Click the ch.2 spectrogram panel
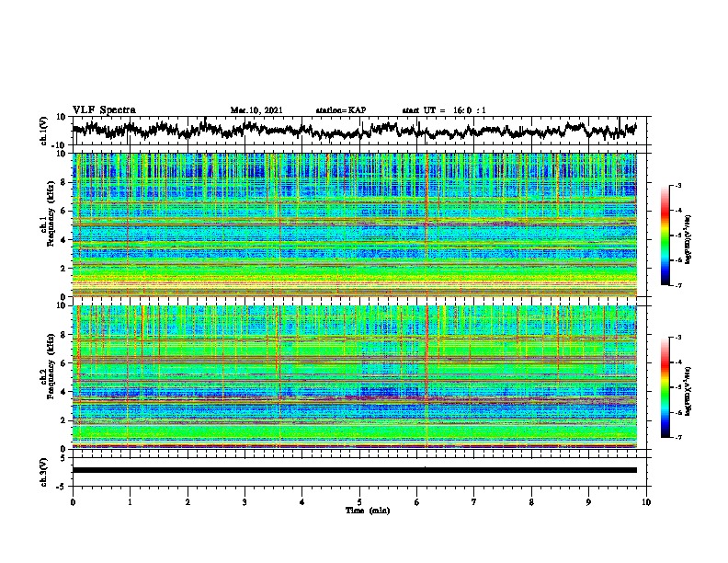Image resolution: width=728 pixels, height=563 pixels. pyautogui.click(x=354, y=377)
